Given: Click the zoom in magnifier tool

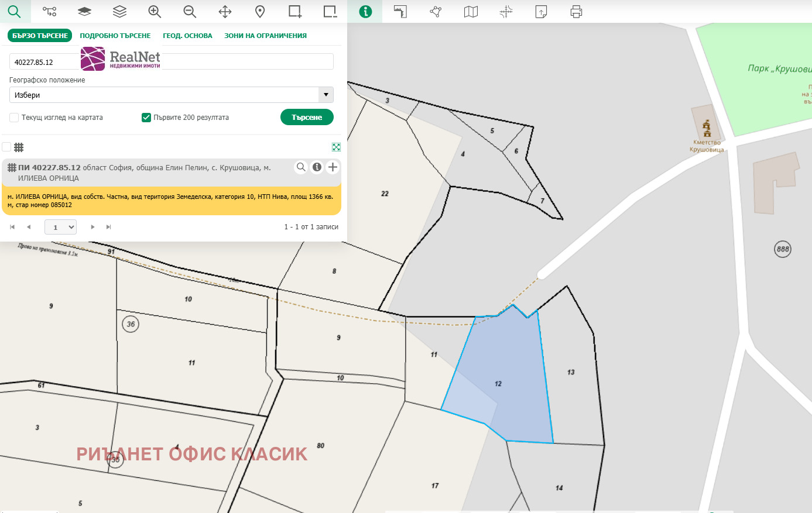Looking at the screenshot, I should pos(155,12).
